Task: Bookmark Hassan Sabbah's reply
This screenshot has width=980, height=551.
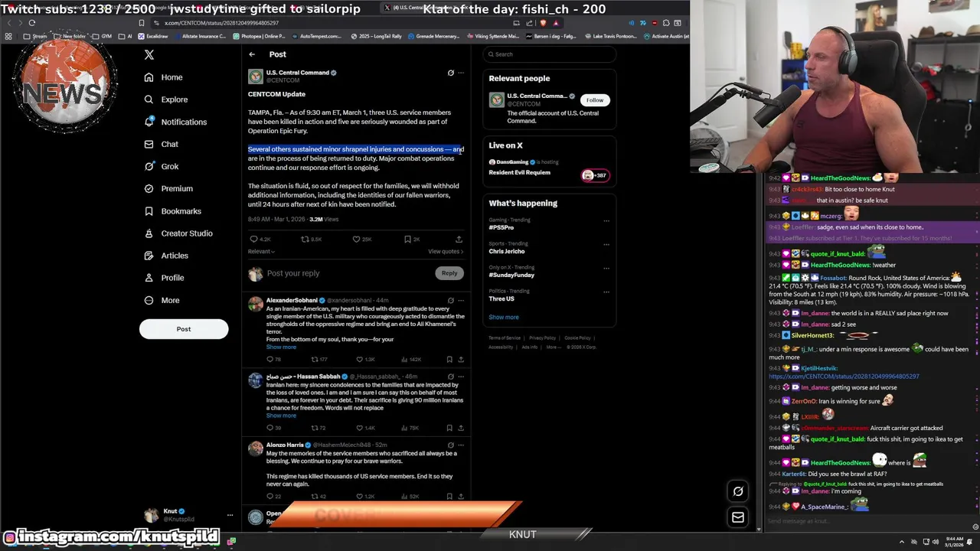Action: (449, 428)
